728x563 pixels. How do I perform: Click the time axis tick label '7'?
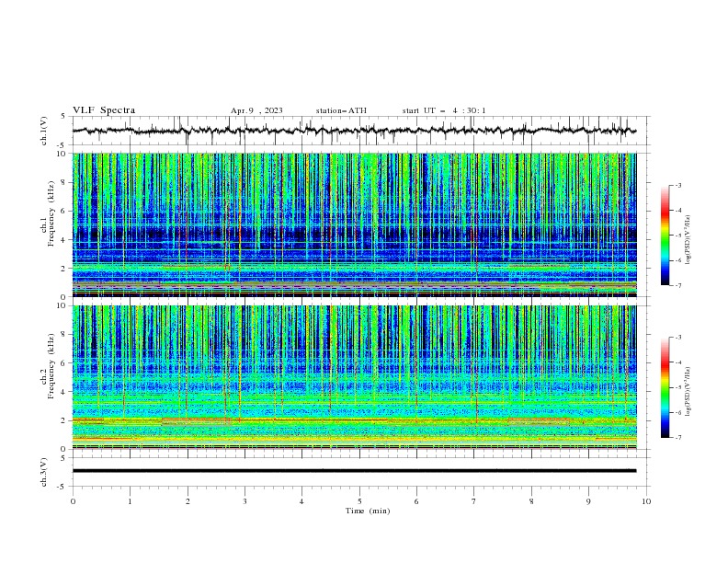pyautogui.click(x=474, y=501)
